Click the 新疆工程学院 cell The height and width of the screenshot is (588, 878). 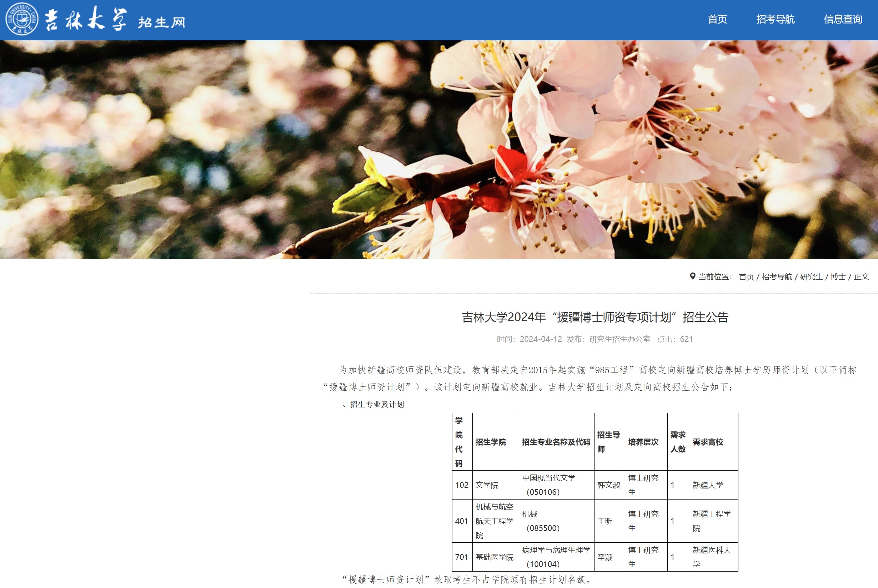tap(714, 521)
